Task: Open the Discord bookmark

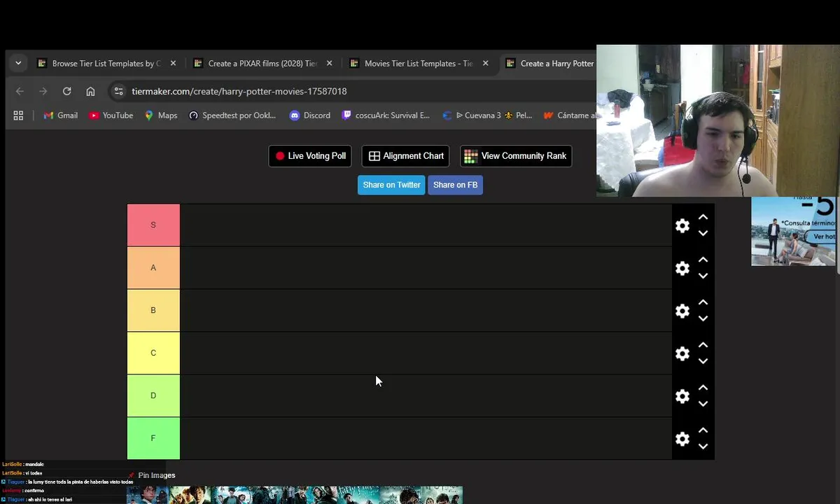Action: 310,115
